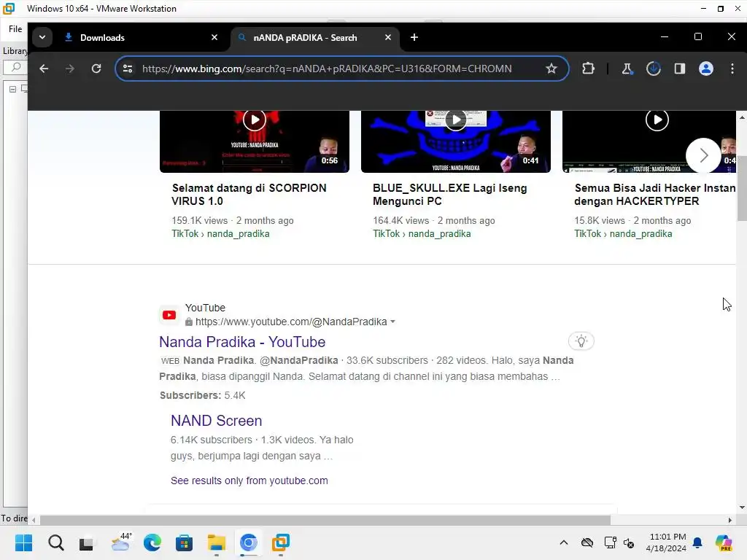
Task: Open File Explorer from taskbar
Action: 216,542
